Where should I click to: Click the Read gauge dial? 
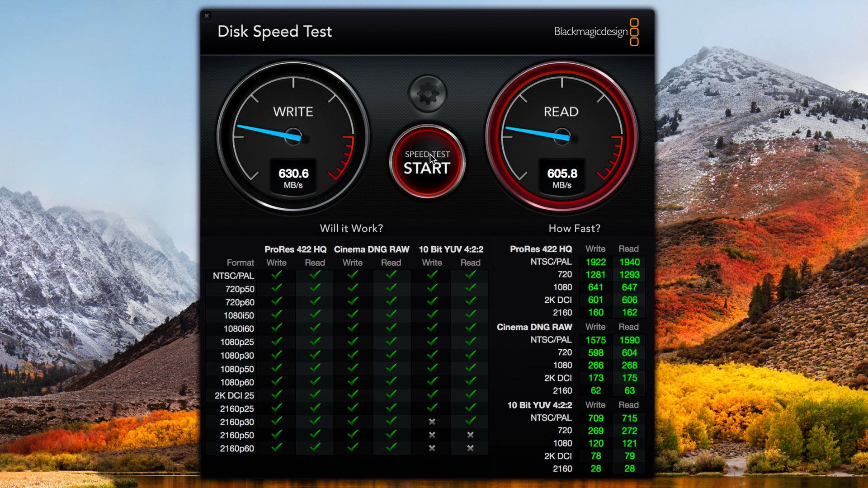(561, 136)
